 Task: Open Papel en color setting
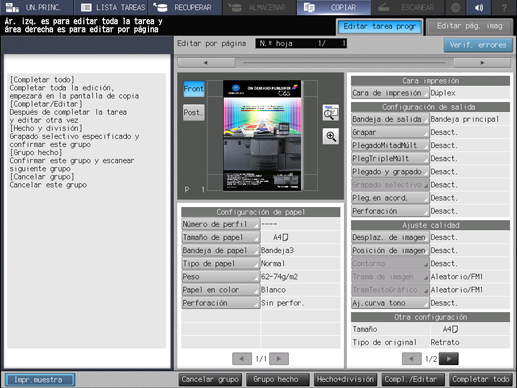220,290
